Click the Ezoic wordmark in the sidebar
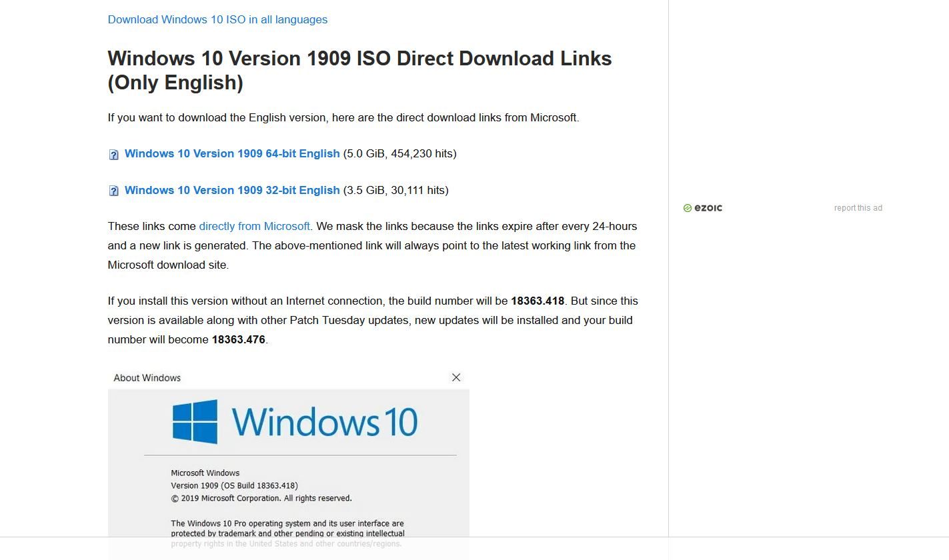This screenshot has height=560, width=949. [708, 208]
